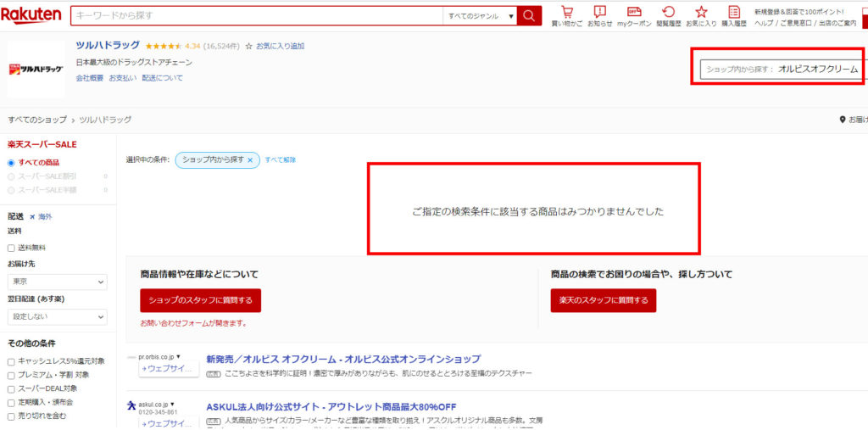Click the (16,524件) review count
The image size is (868, 430).
tap(221, 46)
